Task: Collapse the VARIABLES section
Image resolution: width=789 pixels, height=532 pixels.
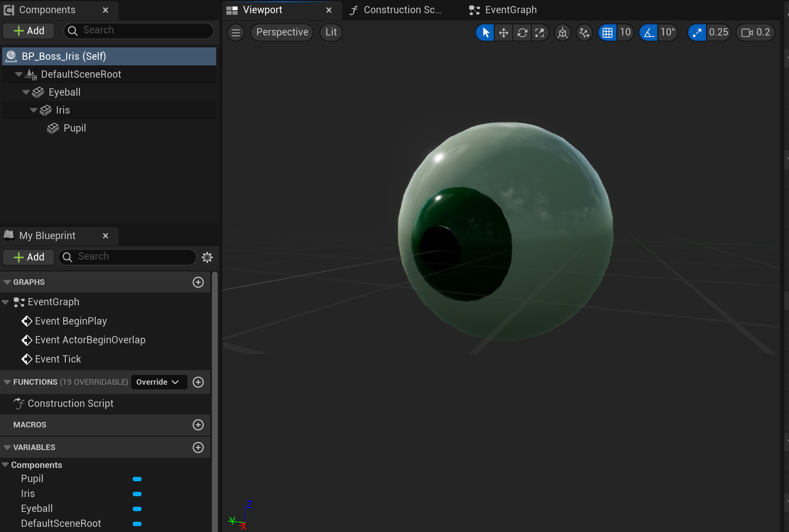Action: pos(7,447)
